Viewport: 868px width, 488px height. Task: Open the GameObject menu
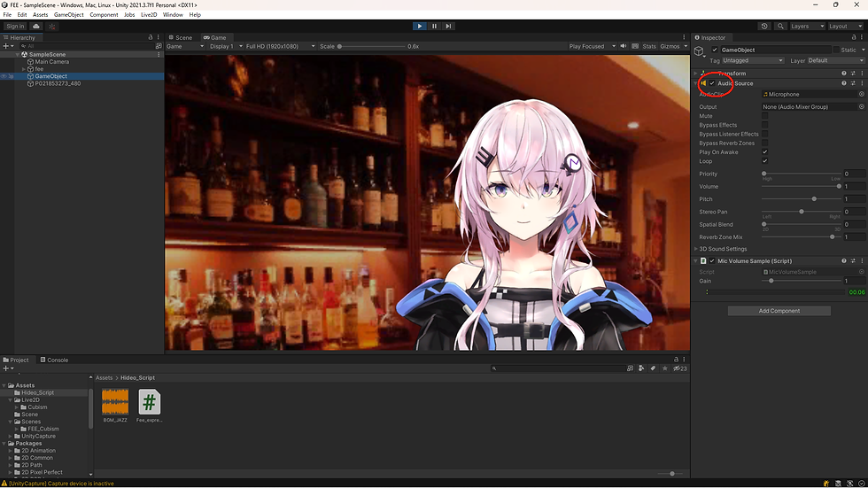(69, 15)
